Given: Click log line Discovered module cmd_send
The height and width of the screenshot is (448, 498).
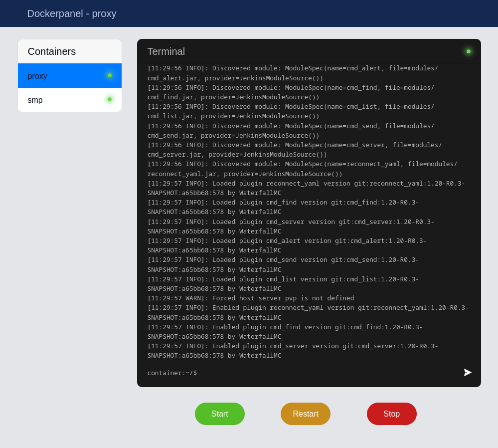Looking at the screenshot, I should [291, 131].
